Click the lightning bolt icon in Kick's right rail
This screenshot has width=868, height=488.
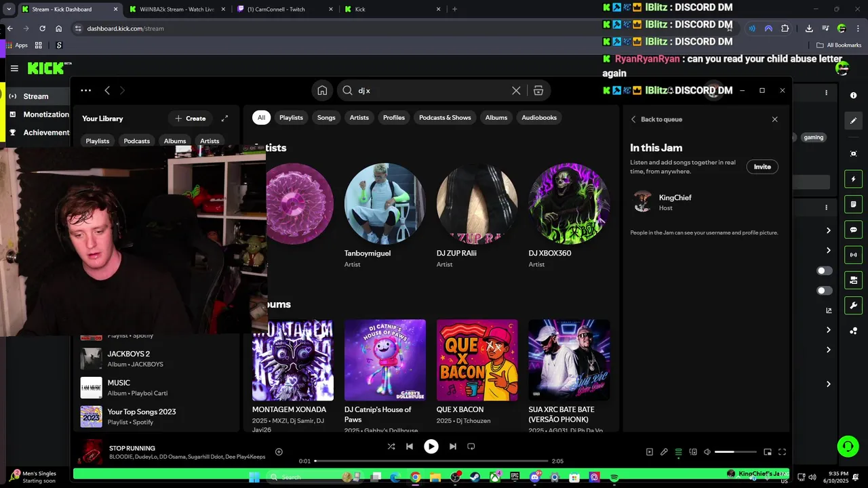853,180
